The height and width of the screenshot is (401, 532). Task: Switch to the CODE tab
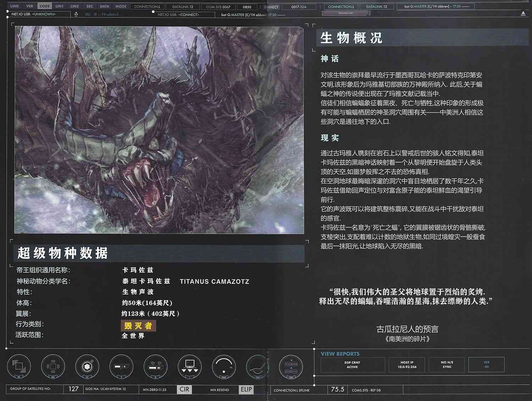[45, 6]
